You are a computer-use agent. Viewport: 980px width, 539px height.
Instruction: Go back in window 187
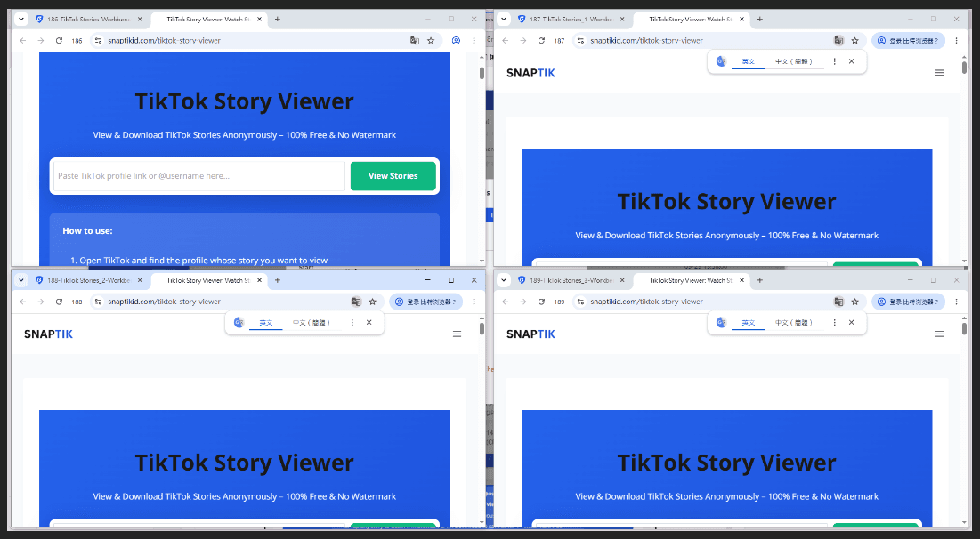506,41
